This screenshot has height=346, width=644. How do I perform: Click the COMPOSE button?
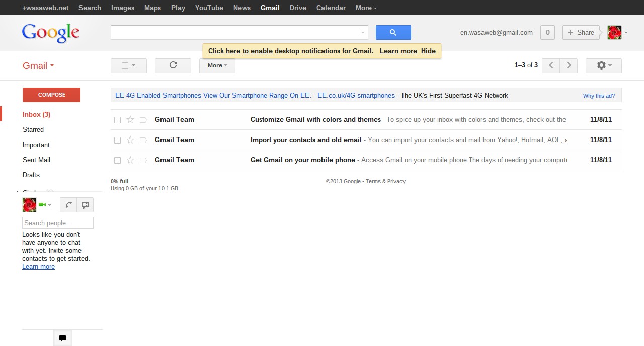pyautogui.click(x=51, y=95)
